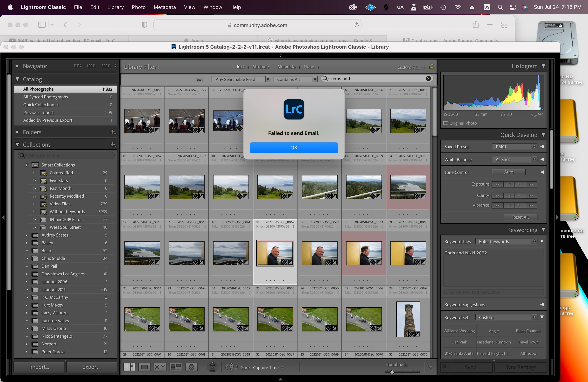Toggle the filter lock icon

[x=432, y=67]
